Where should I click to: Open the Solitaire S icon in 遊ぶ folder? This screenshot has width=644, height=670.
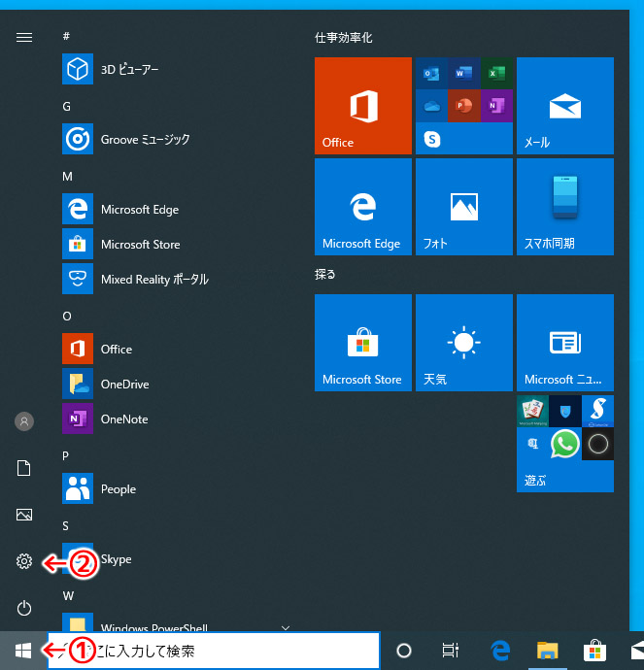597,411
